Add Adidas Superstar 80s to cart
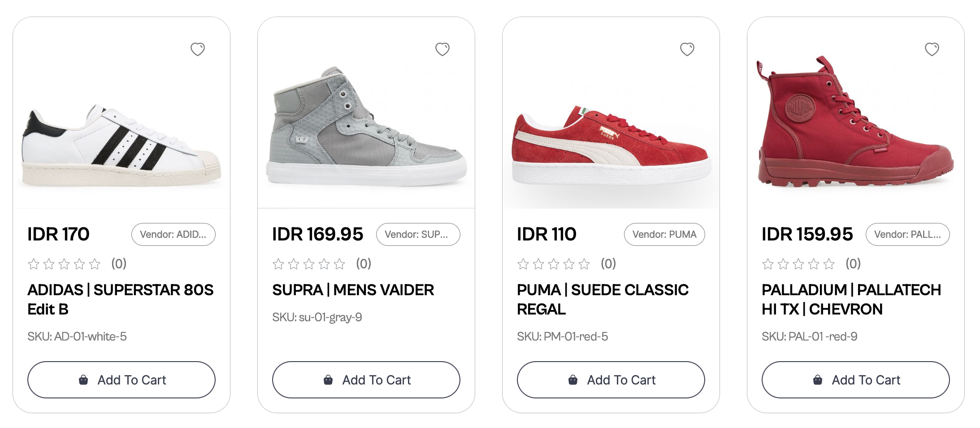Screen dimensions: 980x428 (x=121, y=380)
